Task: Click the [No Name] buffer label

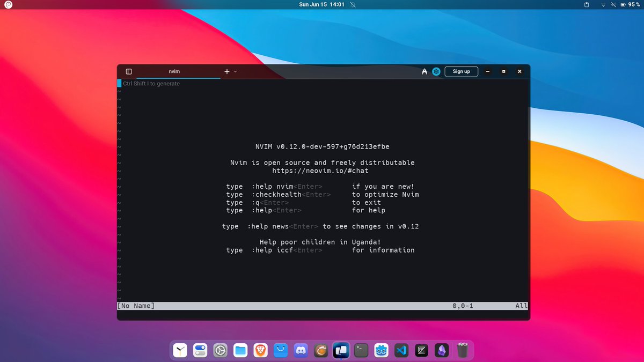Action: tap(136, 306)
